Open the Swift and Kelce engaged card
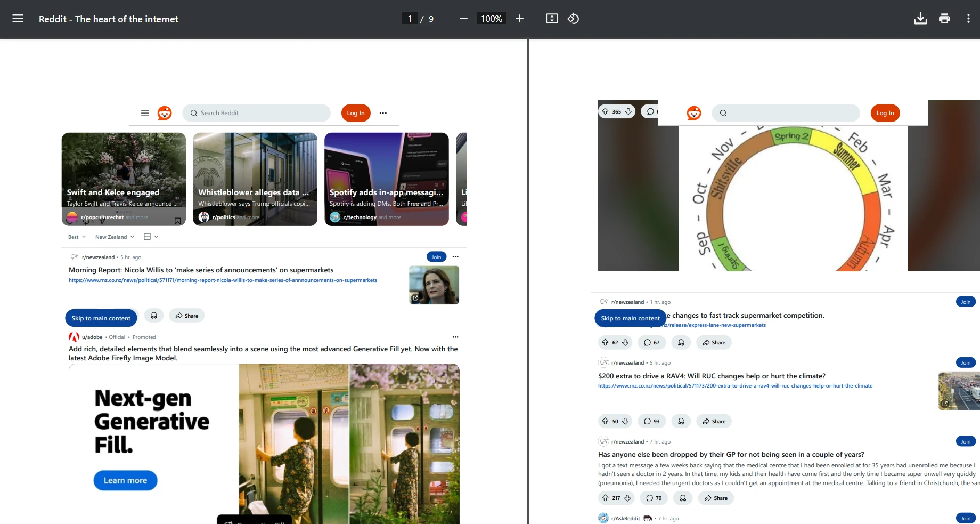The image size is (980, 524). coord(124,179)
